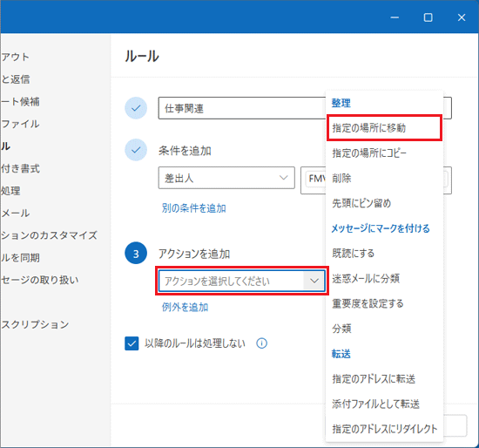Screen dimensions: 479x448
Task: Click the 別の条件を追加 link
Action: (x=193, y=208)
